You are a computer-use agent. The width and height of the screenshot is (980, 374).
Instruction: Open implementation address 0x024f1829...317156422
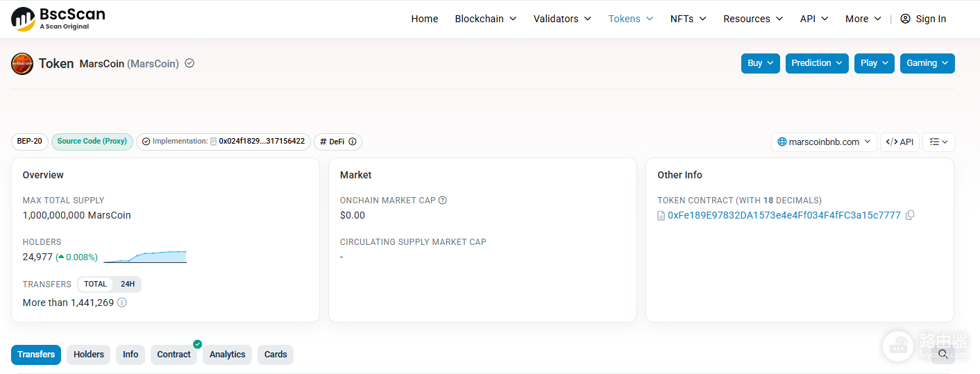tap(262, 142)
